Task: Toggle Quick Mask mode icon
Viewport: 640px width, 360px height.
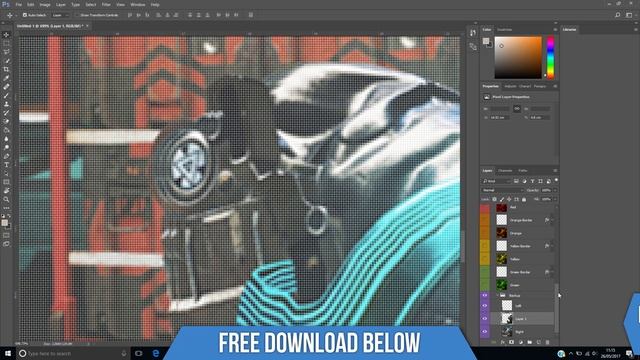Action: coord(6,235)
